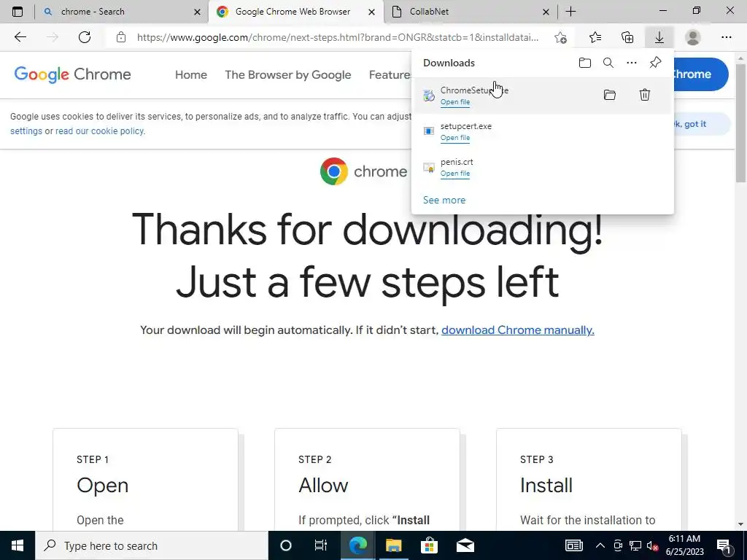Screen dimensions: 747x560
Task: Click the taskbar clock and date
Action: point(684,545)
